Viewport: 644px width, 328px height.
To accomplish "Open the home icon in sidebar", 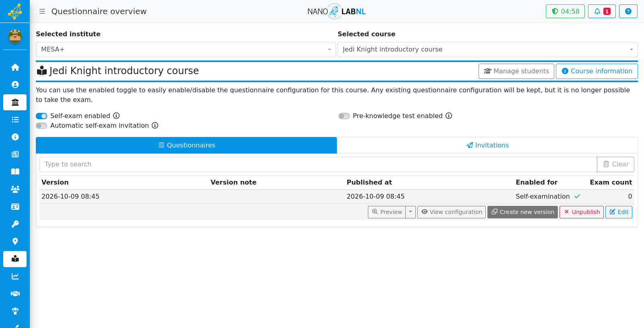I will [15, 67].
